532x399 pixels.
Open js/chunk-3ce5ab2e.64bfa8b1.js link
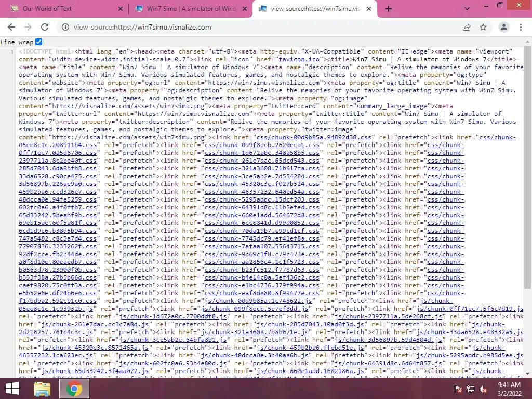pos(173,340)
